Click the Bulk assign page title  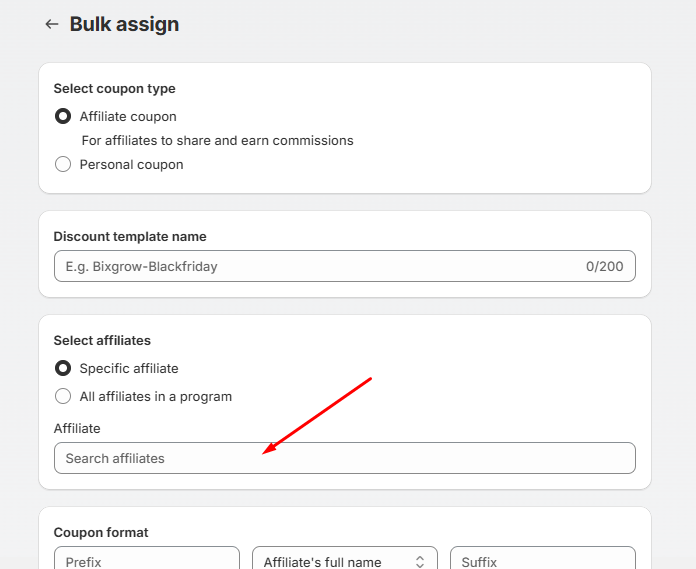click(x=124, y=24)
